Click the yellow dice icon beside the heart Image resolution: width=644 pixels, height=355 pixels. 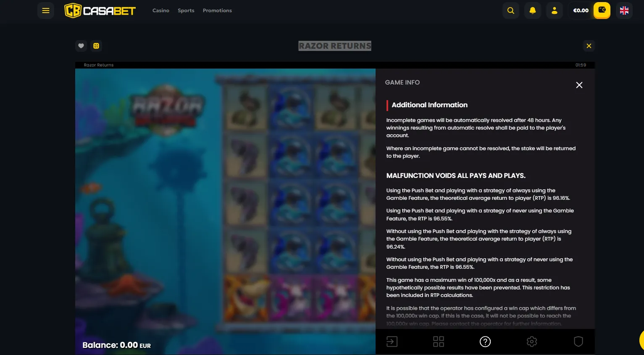pyautogui.click(x=96, y=46)
